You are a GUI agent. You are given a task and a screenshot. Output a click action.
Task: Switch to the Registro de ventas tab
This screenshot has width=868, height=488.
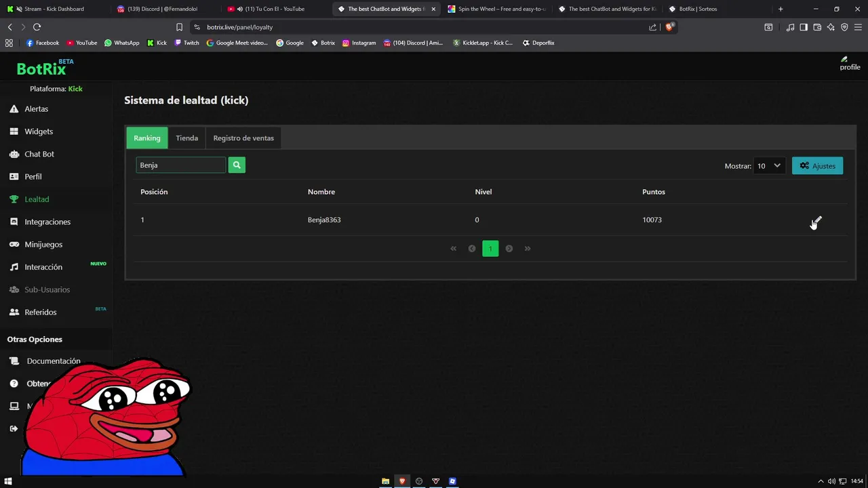(x=243, y=138)
